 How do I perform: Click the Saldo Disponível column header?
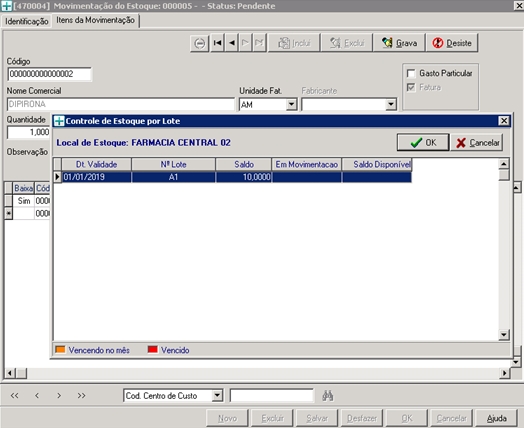click(x=377, y=164)
